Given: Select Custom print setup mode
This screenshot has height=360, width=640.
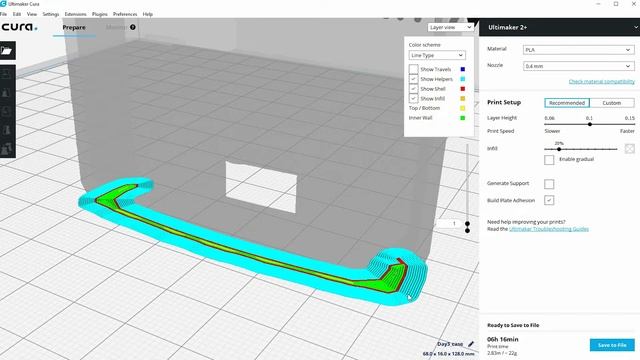Looking at the screenshot, I should point(612,103).
